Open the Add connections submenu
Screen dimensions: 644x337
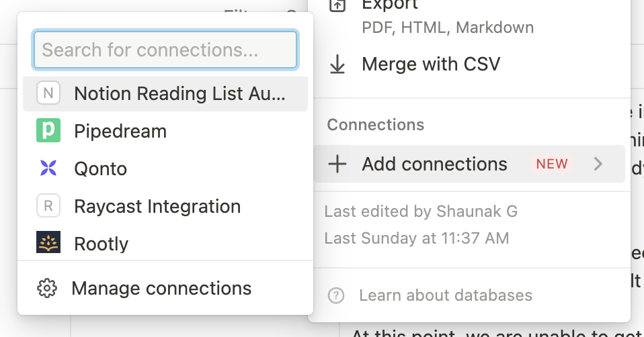point(469,164)
